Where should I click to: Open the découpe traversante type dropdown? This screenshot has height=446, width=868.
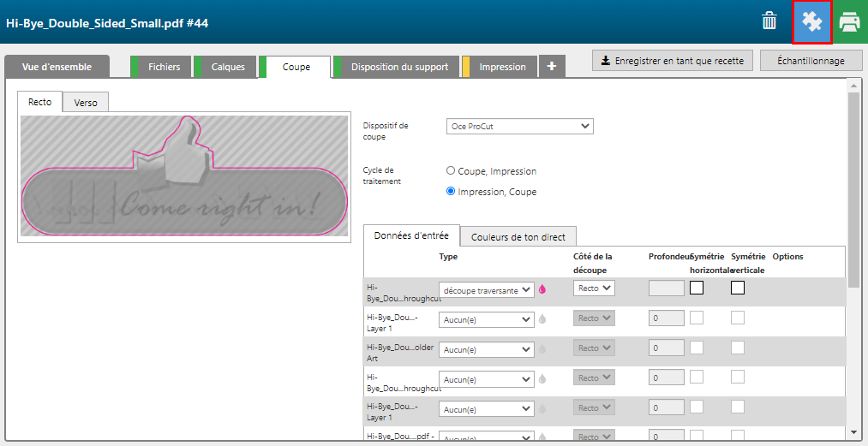[x=486, y=290]
